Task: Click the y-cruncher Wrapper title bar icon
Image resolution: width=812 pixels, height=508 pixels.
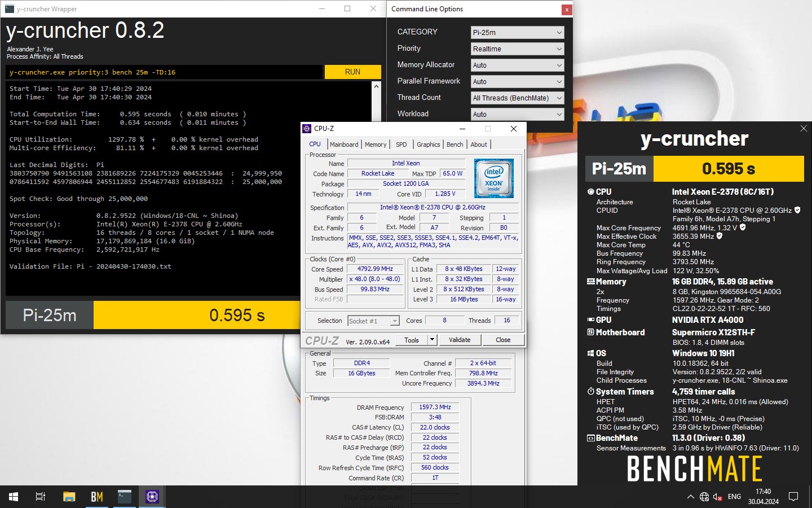Action: click(9, 8)
